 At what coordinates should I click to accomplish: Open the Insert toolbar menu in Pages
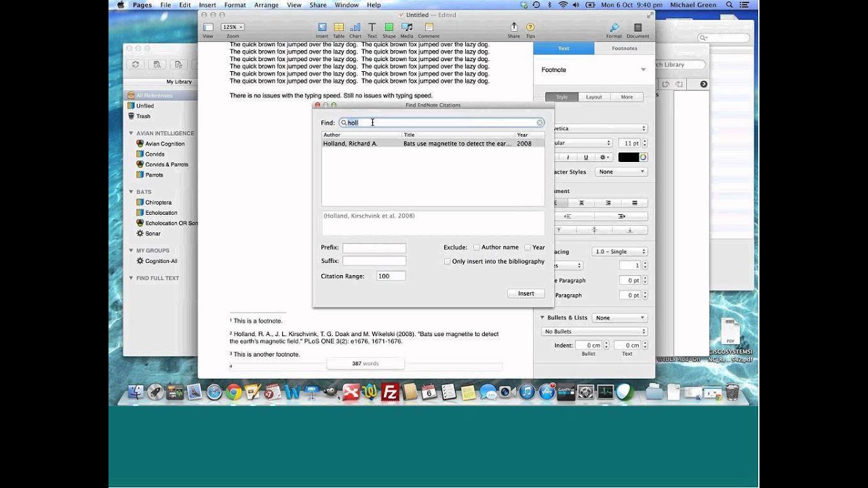(x=321, y=30)
